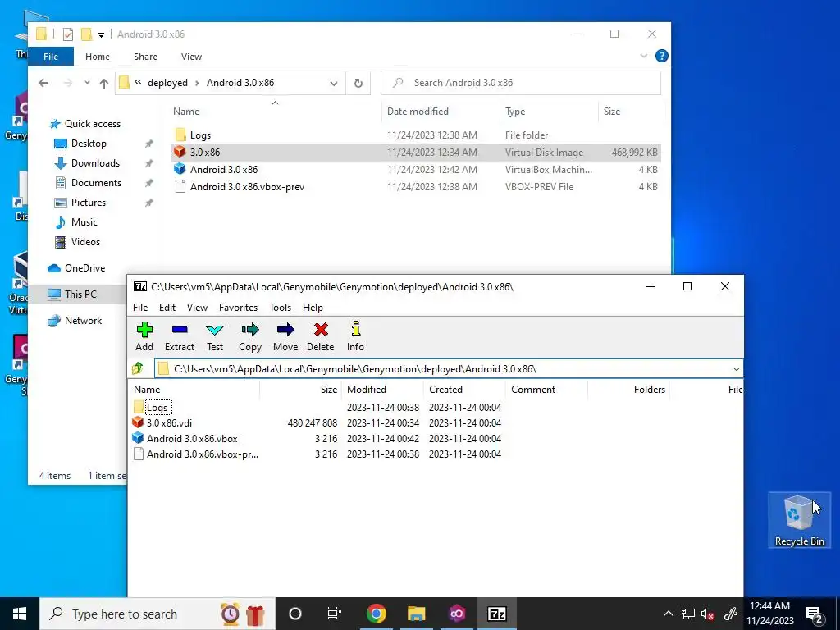Expand the Explorer ribbon with the chevron
Image resolution: width=840 pixels, height=630 pixels.
(x=644, y=56)
